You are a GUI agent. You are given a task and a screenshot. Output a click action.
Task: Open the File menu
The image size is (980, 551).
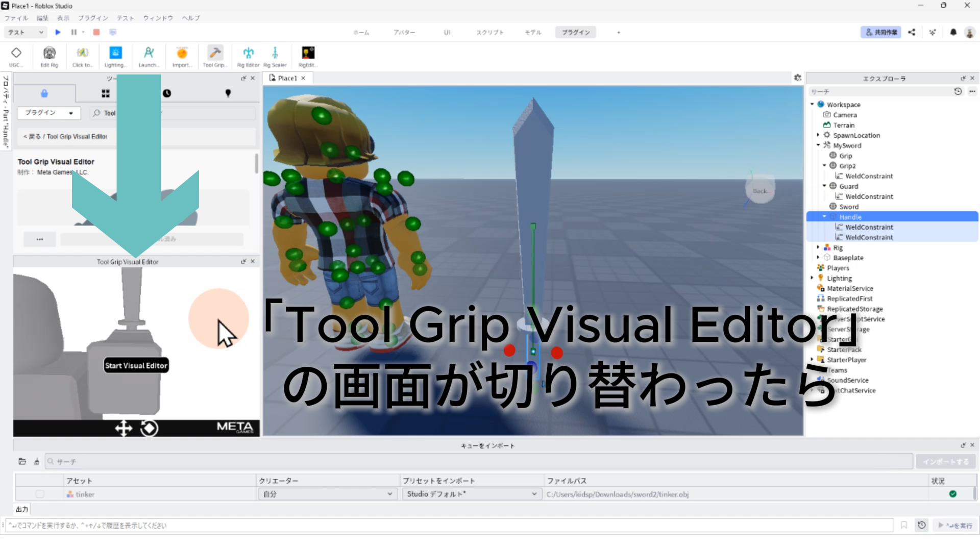16,18
